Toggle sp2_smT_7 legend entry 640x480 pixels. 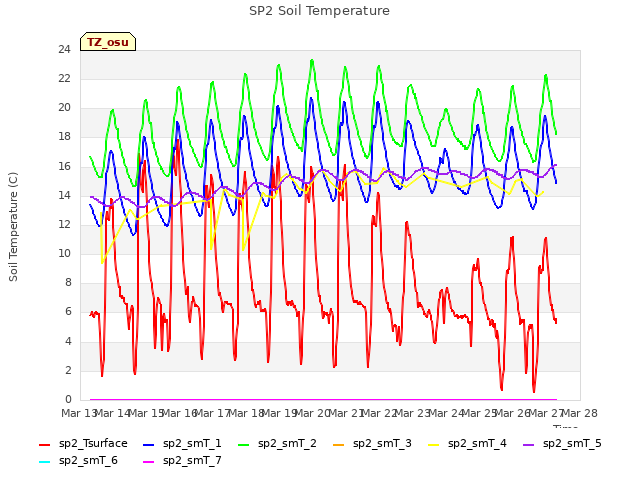pos(182,461)
